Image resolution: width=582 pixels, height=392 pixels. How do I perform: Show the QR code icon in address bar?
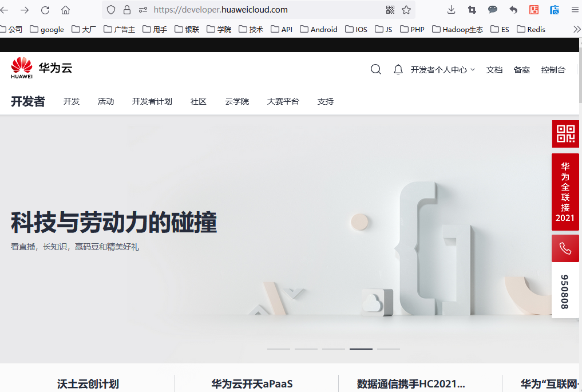pos(390,10)
